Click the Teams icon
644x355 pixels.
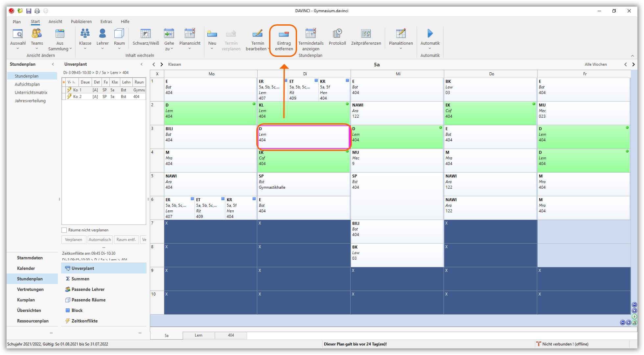pyautogui.click(x=37, y=34)
